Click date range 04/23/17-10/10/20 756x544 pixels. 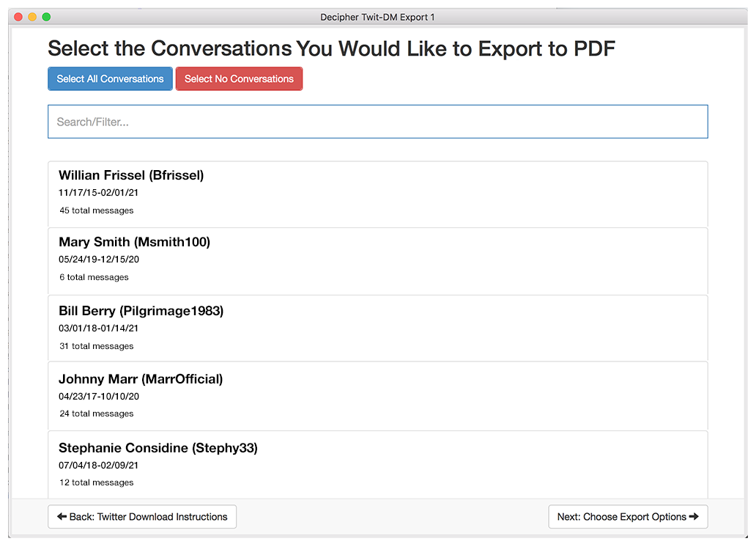(99, 397)
